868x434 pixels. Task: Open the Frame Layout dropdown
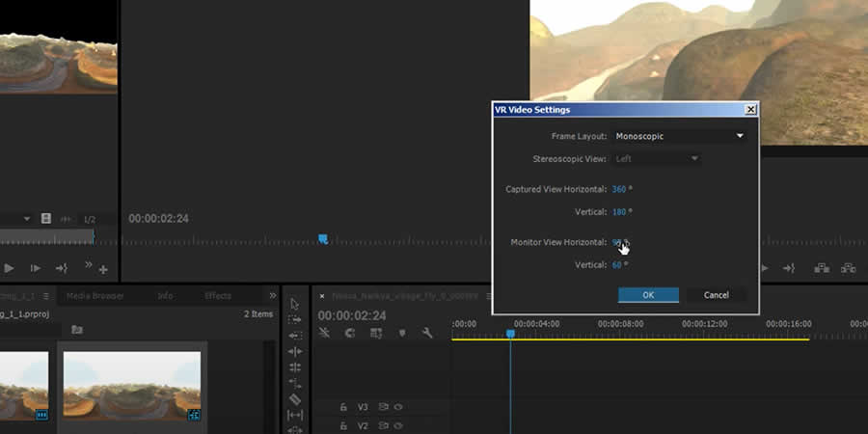680,136
